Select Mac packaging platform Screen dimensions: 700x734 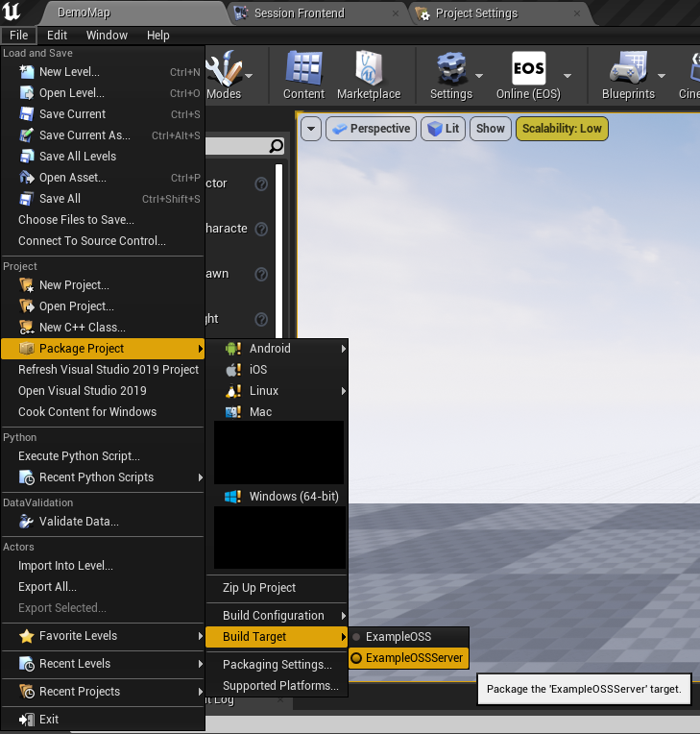[277, 412]
